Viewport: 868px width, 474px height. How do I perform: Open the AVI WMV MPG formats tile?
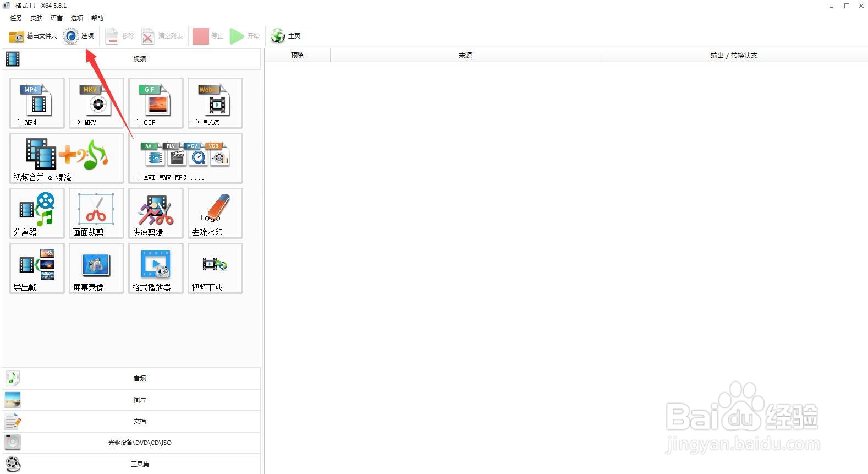(185, 158)
